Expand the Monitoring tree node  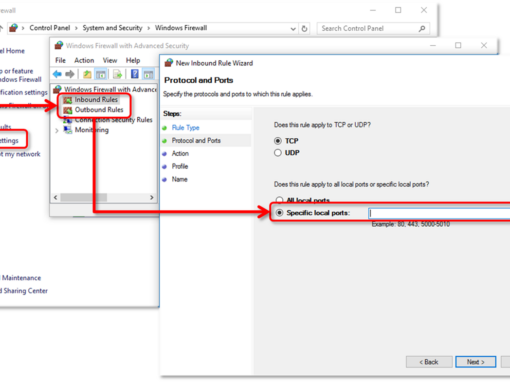point(57,130)
